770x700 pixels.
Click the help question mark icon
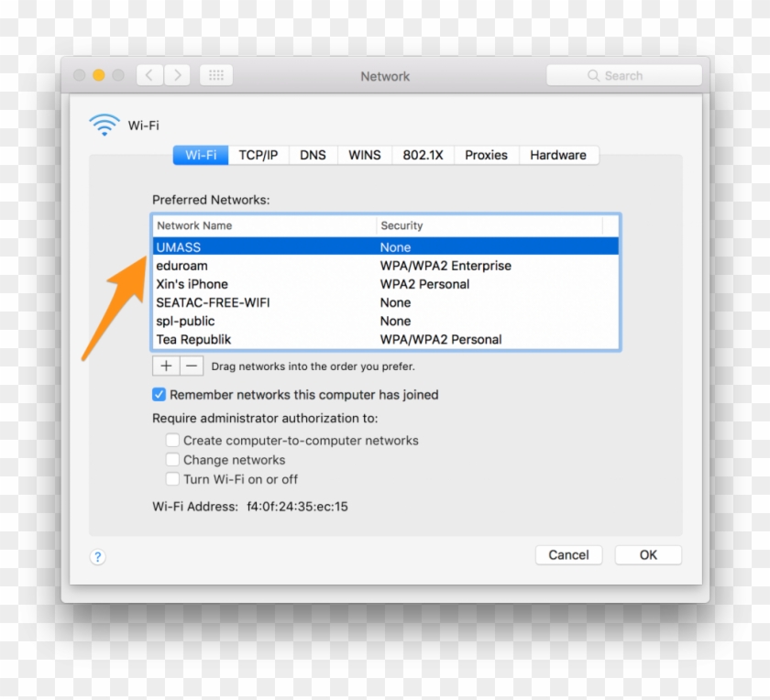[97, 556]
